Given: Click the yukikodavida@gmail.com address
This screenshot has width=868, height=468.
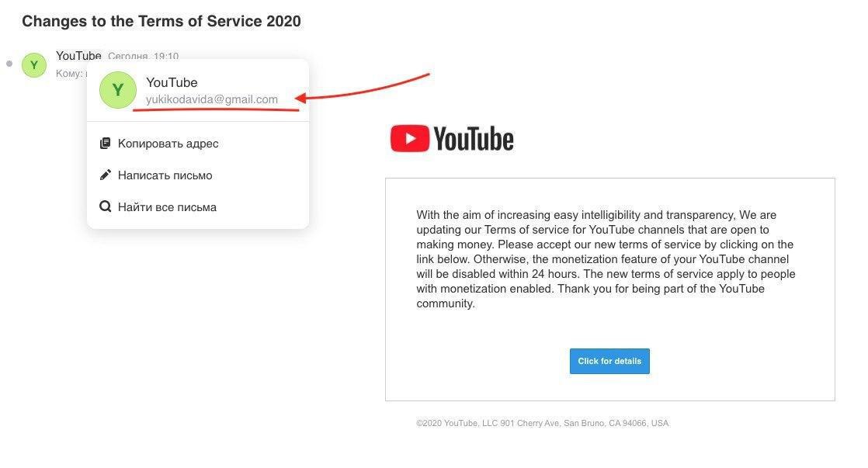Looking at the screenshot, I should tap(211, 99).
